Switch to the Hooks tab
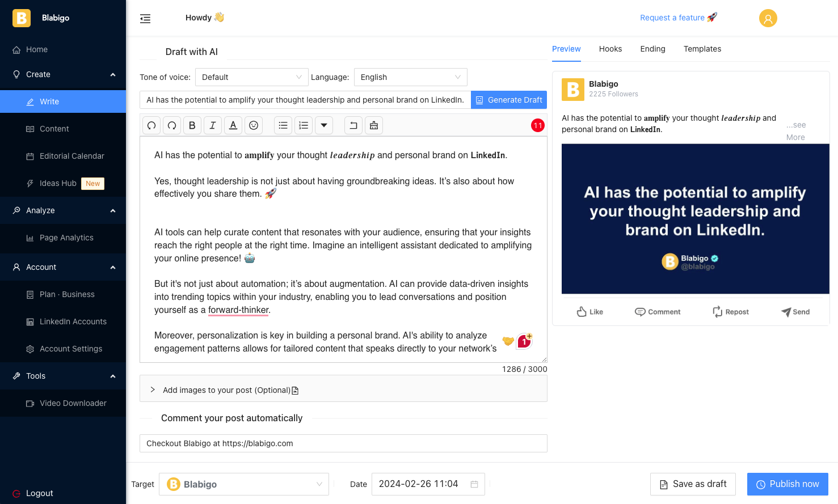The width and height of the screenshot is (838, 504). (x=610, y=49)
